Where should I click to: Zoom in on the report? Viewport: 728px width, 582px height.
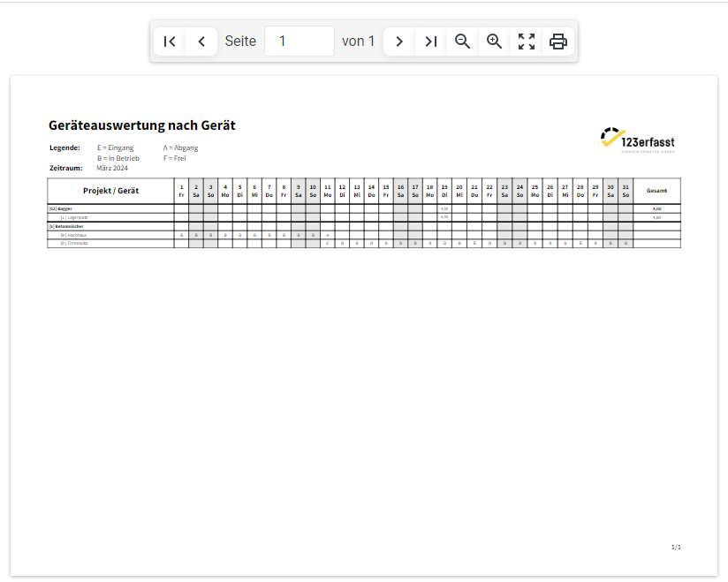pyautogui.click(x=494, y=42)
